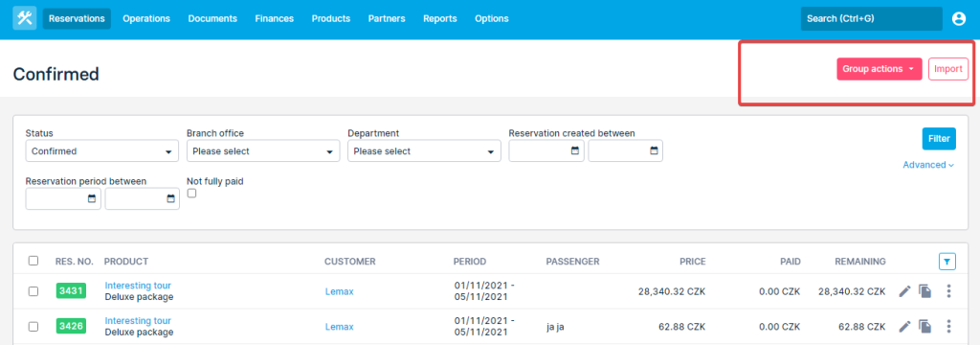
Task: Check the box for reservation 3431
Action: click(x=33, y=291)
